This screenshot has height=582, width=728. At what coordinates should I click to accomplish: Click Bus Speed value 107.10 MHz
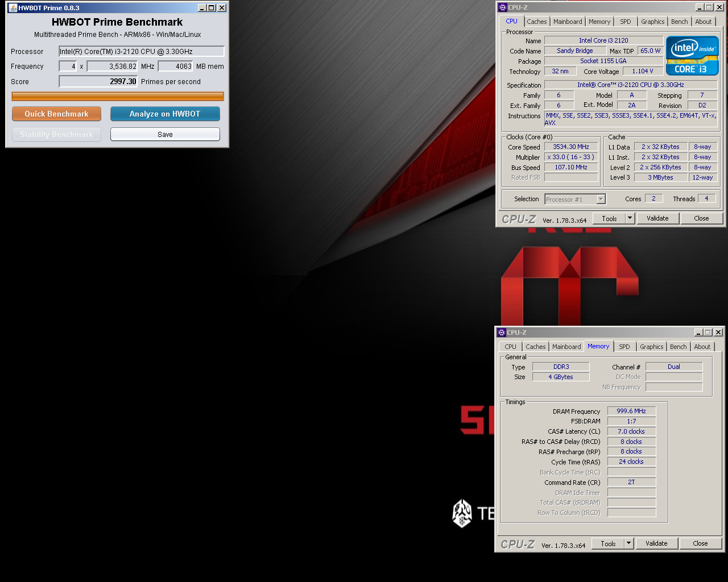click(x=571, y=167)
